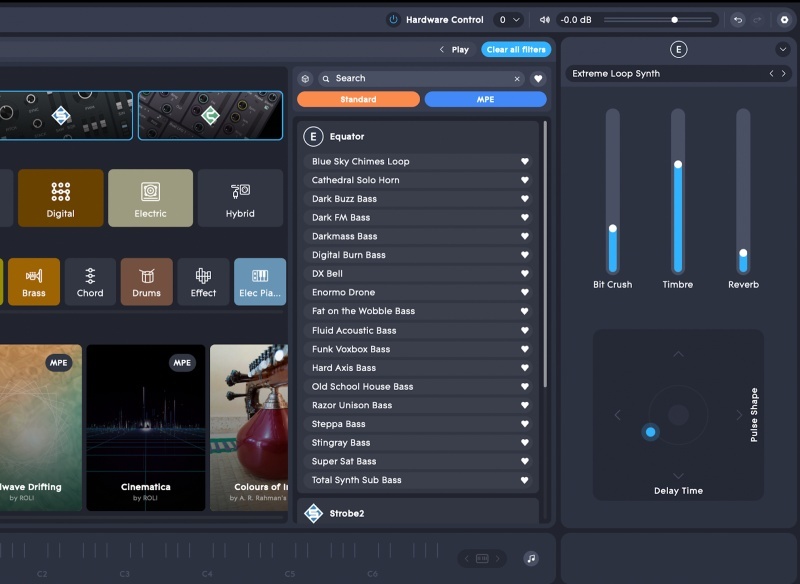This screenshot has width=800, height=584.
Task: Click the Clear all filters button
Action: point(515,49)
